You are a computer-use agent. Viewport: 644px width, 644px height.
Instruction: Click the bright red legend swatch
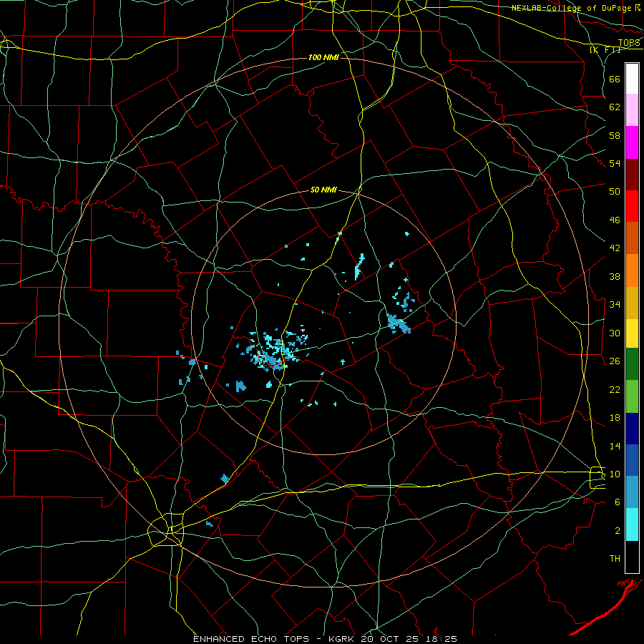632,206
